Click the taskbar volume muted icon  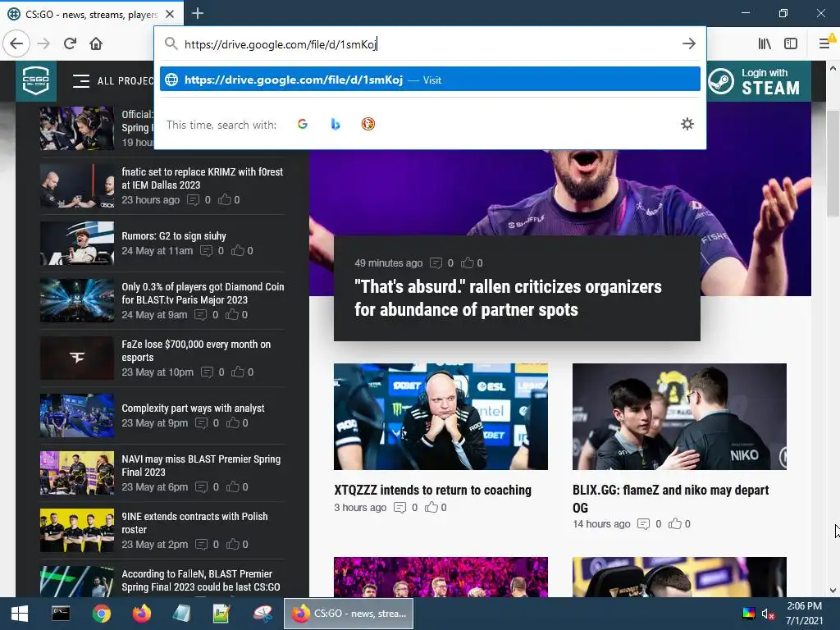(x=768, y=614)
